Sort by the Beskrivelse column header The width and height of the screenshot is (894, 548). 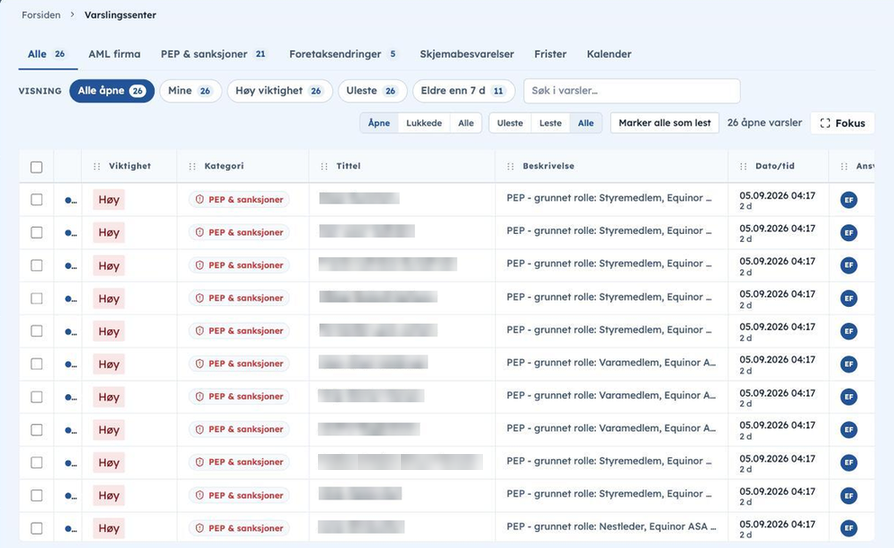tap(548, 166)
